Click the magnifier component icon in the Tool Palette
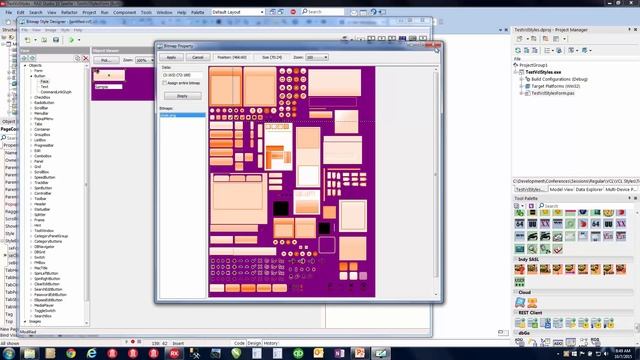Viewport: 640px width, 360px height. coord(532,249)
